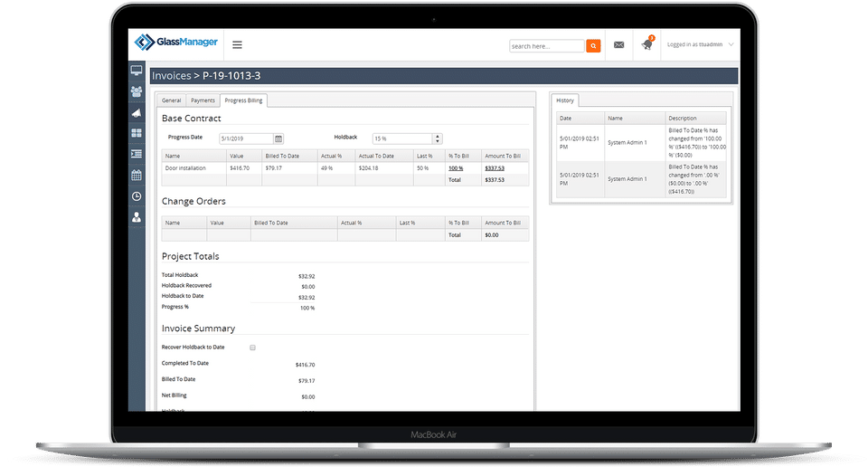868x467 pixels.
Task: Open the notifications bell
Action: click(647, 44)
